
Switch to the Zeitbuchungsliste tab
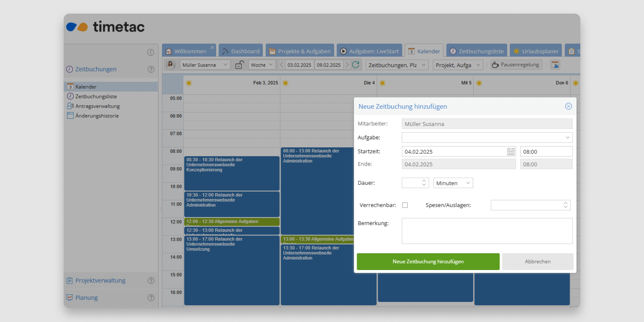coord(477,51)
